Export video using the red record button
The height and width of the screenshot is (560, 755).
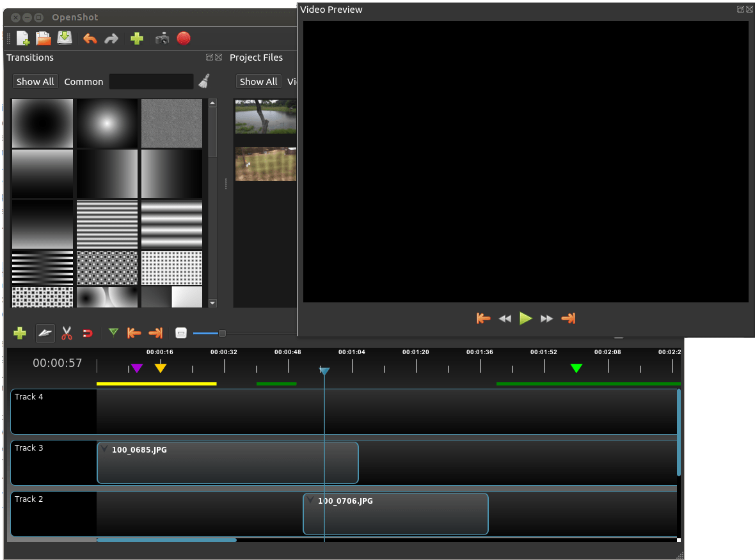(184, 38)
